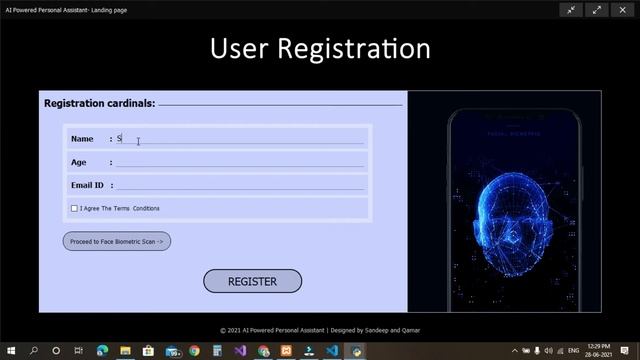This screenshot has width=640, height=360.
Task: Open blue Visual Studio Code on taskbar
Action: pos(332,351)
